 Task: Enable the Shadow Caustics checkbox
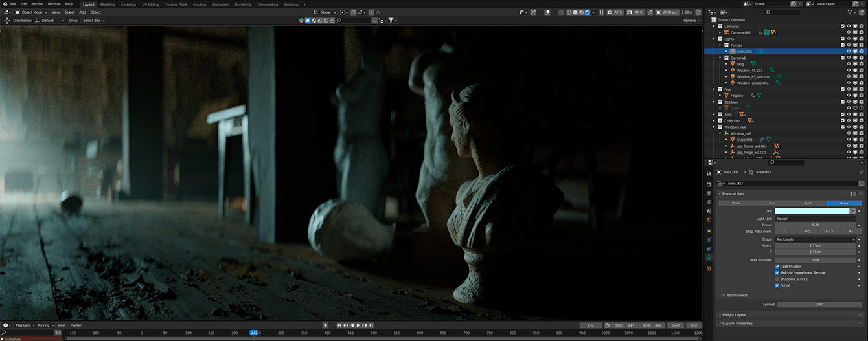[777, 279]
